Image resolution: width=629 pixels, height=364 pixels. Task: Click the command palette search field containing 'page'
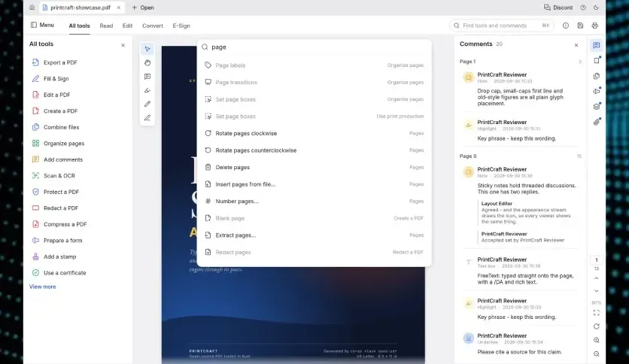pos(314,47)
